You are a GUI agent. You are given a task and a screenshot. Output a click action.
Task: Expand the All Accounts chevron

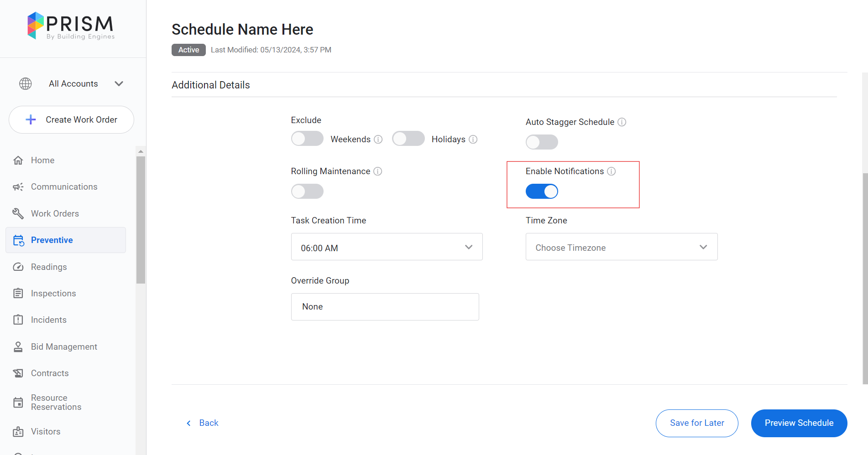click(119, 83)
